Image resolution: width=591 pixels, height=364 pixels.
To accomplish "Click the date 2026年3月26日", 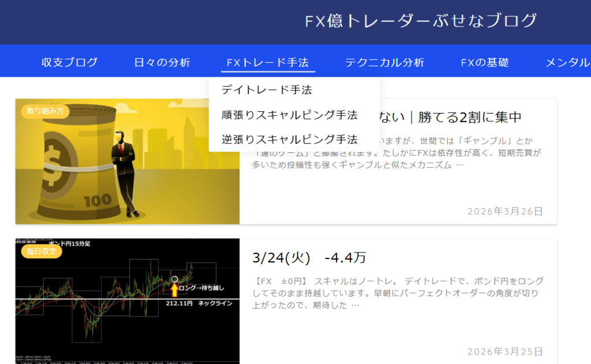I will (504, 211).
